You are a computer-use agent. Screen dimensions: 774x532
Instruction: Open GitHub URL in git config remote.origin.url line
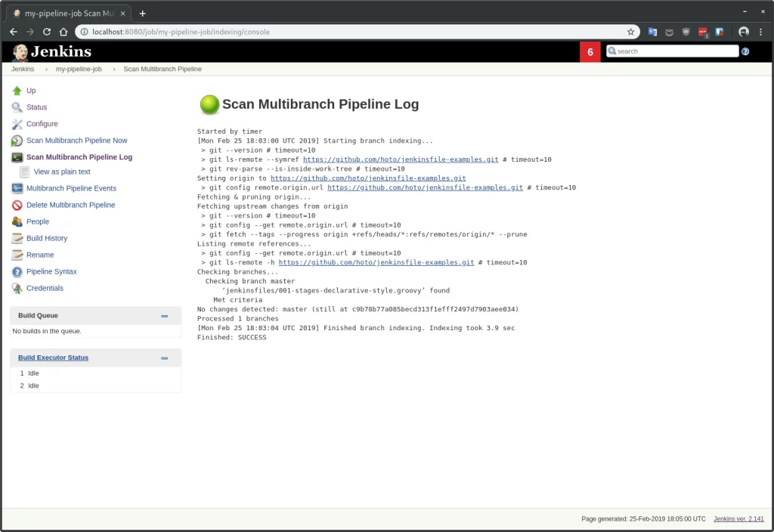coord(425,187)
